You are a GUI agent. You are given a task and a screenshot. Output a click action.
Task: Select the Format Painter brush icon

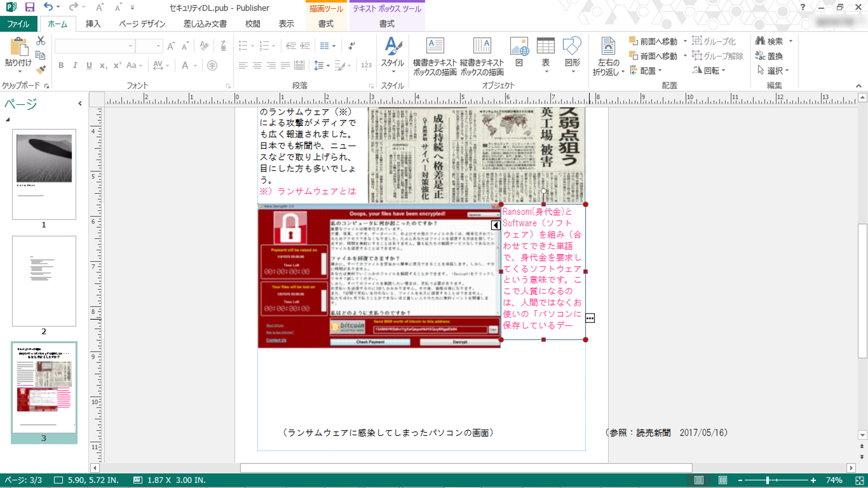(41, 69)
